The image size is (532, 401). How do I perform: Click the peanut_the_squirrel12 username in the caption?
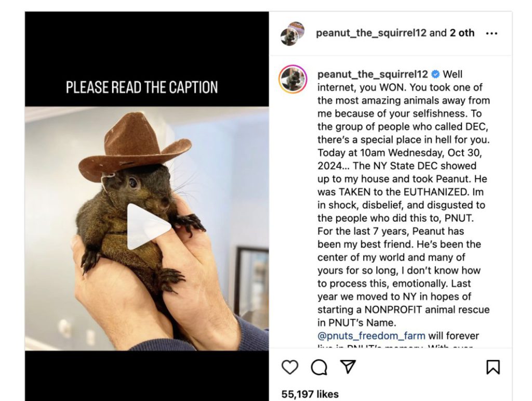coord(371,74)
